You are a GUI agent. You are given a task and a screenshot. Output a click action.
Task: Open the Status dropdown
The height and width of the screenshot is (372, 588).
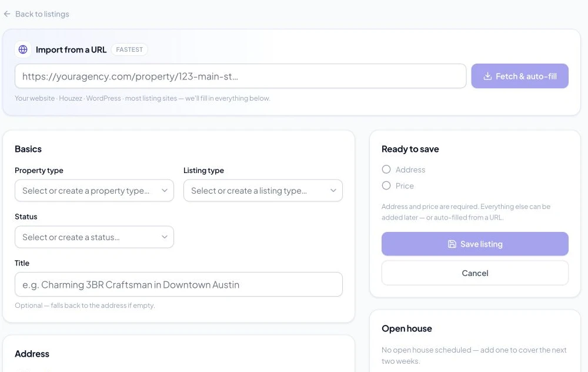point(94,237)
